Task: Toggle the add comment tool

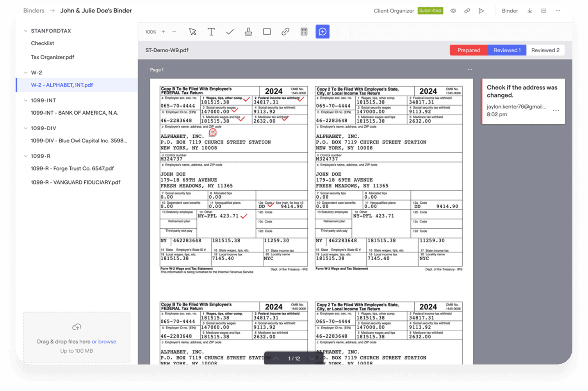Action: [x=323, y=32]
